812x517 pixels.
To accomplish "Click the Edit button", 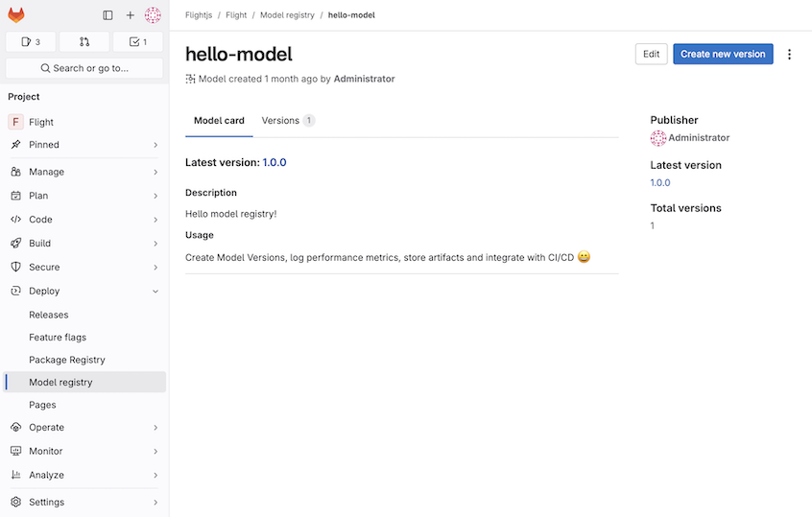I will [x=651, y=55].
